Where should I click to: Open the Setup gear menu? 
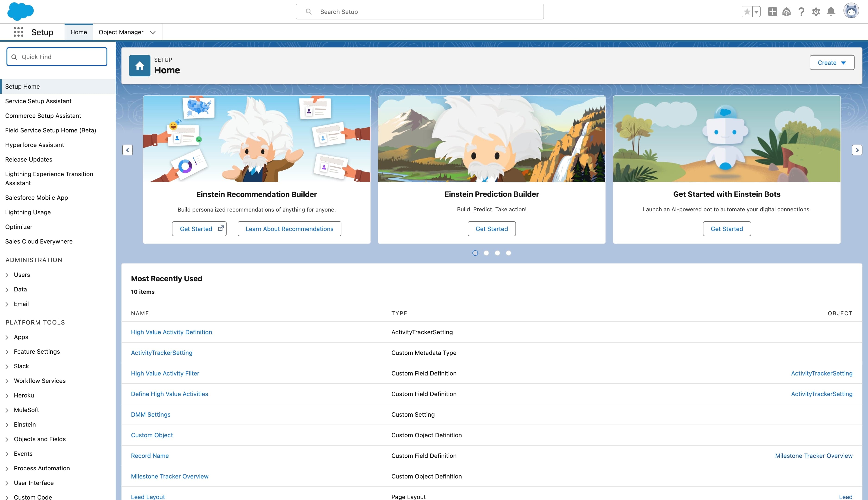point(816,12)
